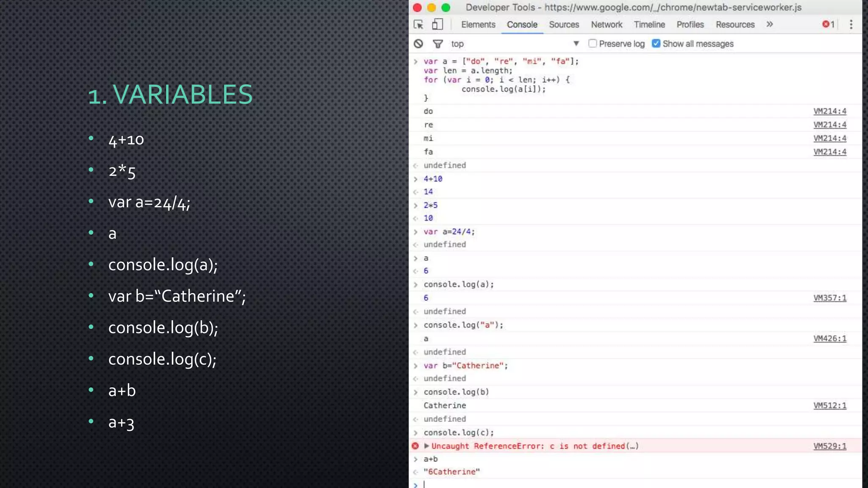Screen dimensions: 868x488
Task: Open the Sources tab
Action: (564, 25)
